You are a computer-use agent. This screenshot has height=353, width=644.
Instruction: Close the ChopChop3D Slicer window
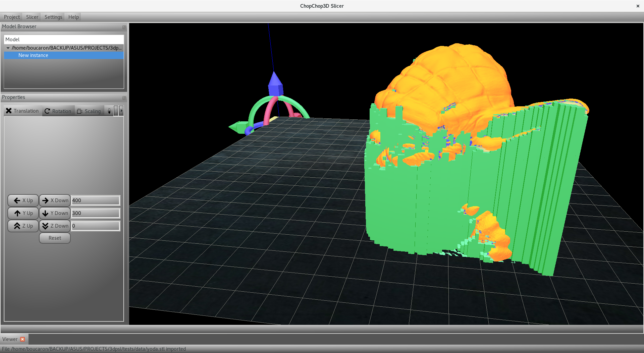click(x=638, y=6)
